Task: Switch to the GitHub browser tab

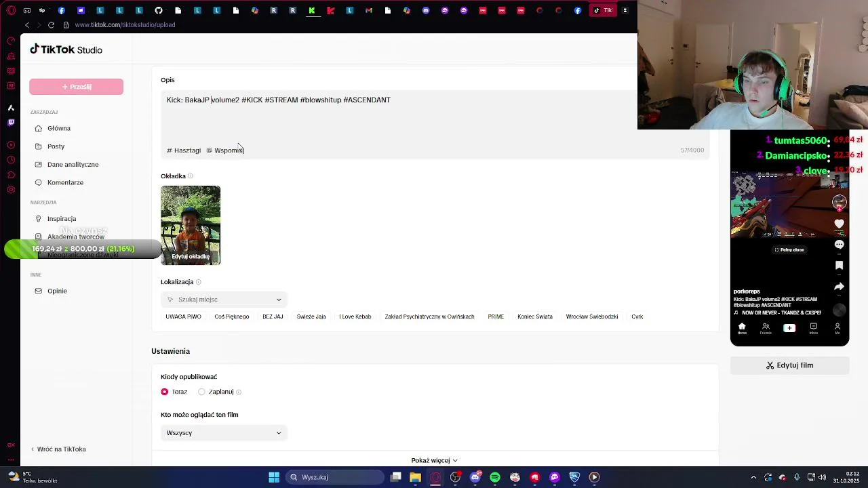Action: 158,10
